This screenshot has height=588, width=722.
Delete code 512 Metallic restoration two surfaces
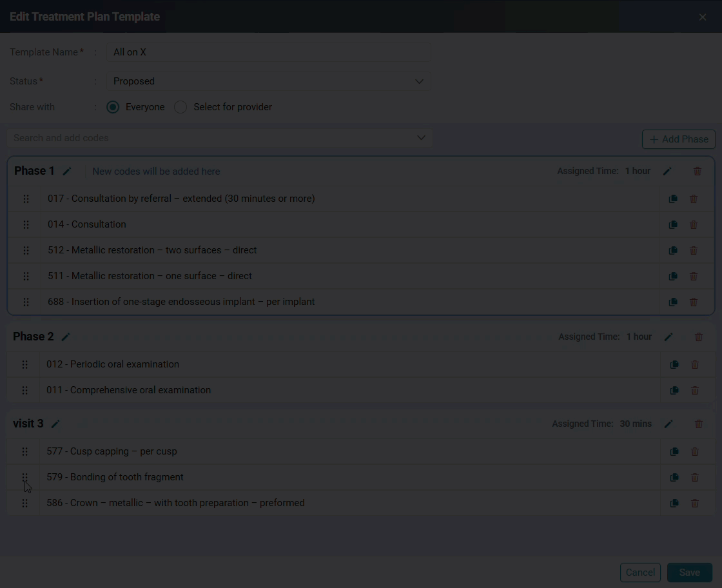[694, 251]
